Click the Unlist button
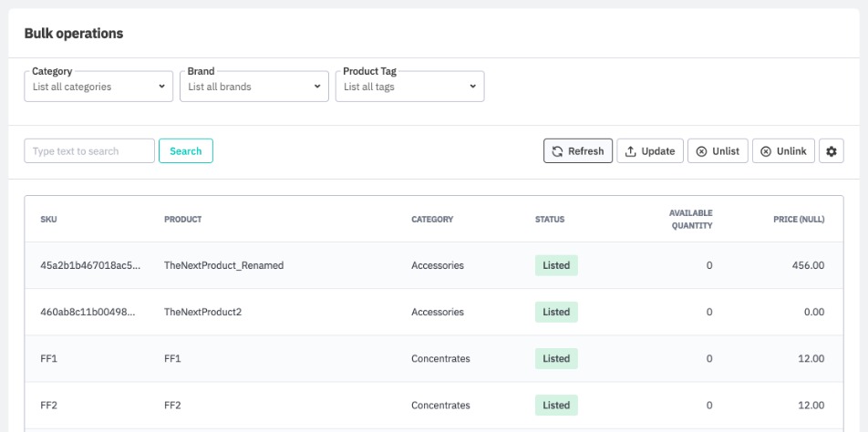This screenshot has height=432, width=868. (718, 151)
